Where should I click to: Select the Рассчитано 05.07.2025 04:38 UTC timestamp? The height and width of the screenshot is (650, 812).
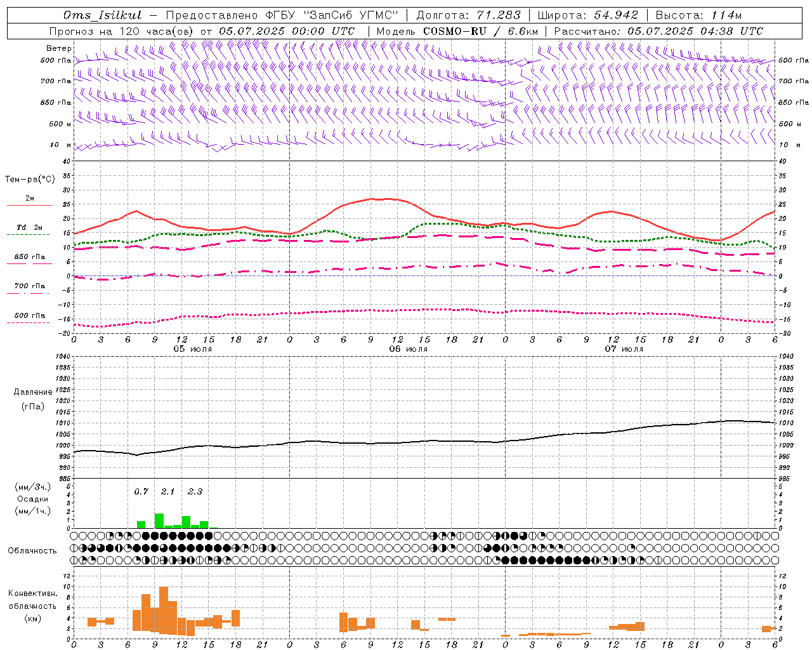[658, 31]
